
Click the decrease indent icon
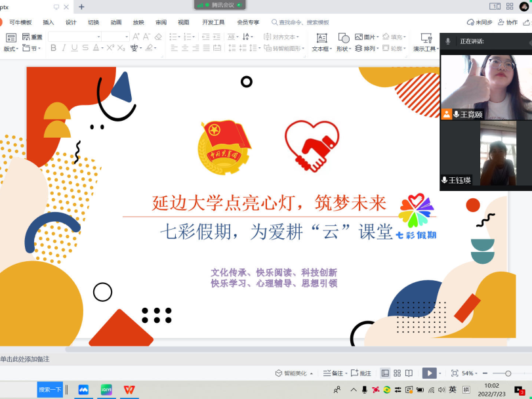pyautogui.click(x=205, y=37)
